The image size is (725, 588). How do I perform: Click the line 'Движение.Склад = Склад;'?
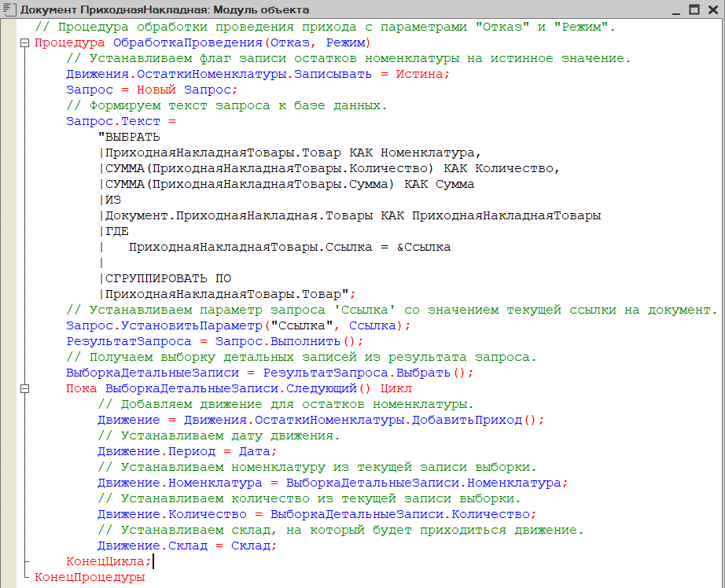tap(187, 546)
